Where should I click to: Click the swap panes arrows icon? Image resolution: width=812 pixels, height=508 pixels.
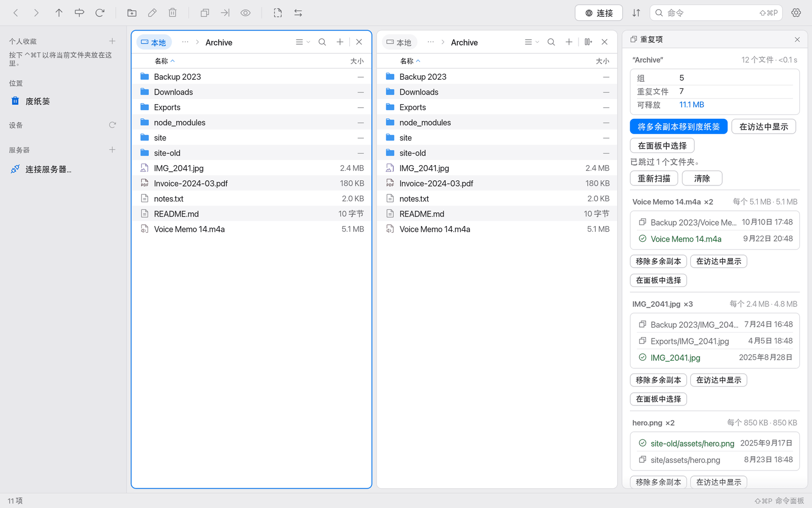(298, 13)
